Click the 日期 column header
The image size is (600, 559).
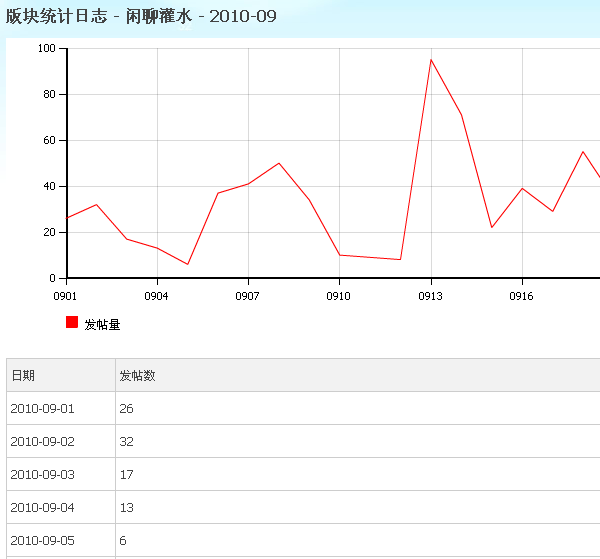(23, 375)
